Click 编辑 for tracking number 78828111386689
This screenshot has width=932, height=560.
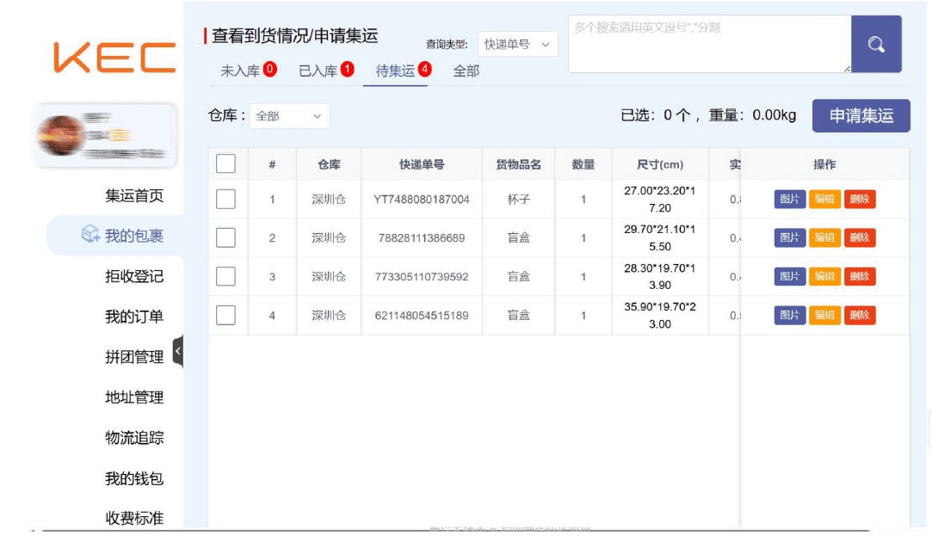coord(824,237)
